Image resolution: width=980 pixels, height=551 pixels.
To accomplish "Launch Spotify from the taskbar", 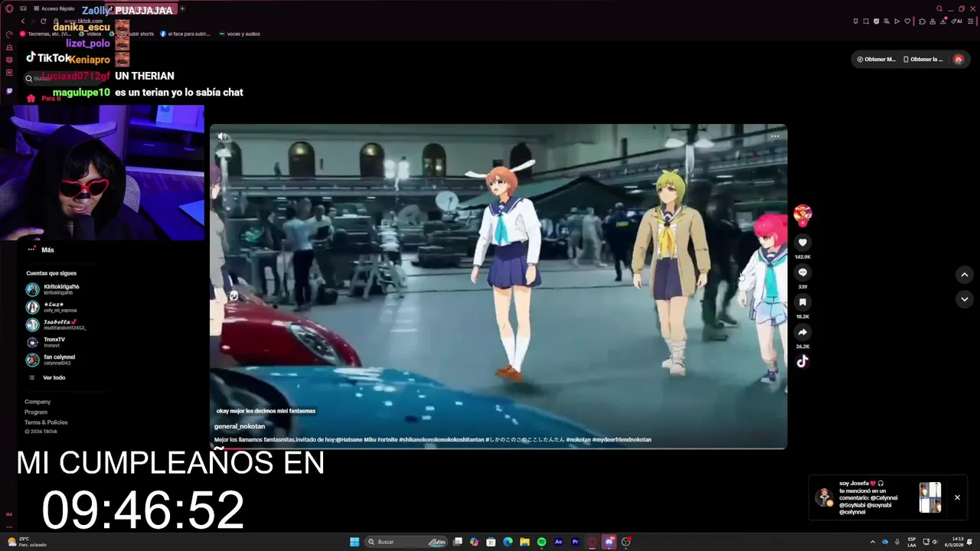I will (x=541, y=542).
